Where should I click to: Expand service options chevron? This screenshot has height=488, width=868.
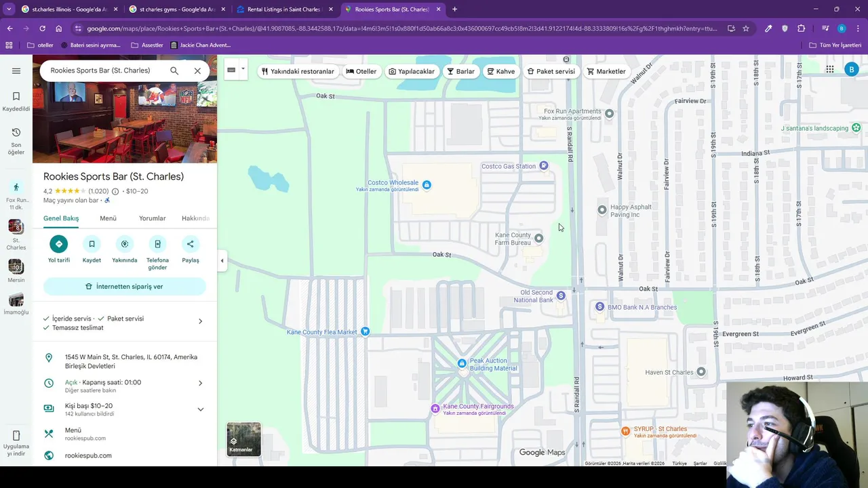point(200,321)
